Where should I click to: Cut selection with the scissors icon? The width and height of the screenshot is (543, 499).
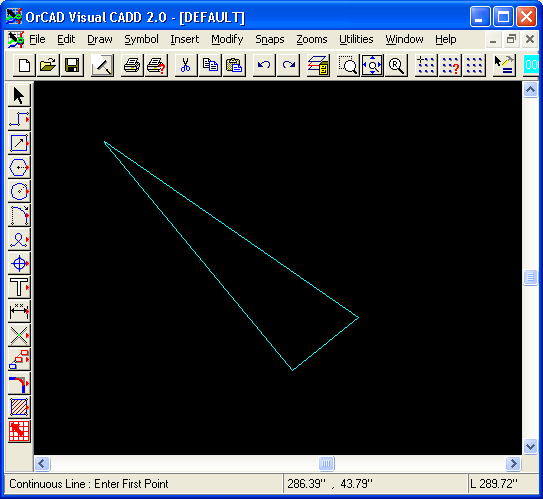click(x=186, y=65)
